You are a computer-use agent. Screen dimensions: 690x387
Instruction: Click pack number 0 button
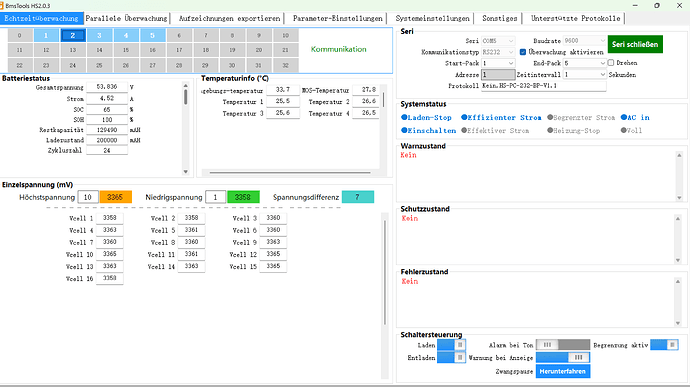(19, 35)
